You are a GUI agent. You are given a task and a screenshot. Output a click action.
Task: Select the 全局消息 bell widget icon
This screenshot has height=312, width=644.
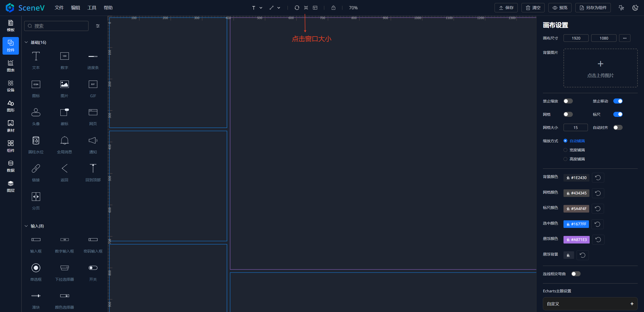(x=64, y=141)
